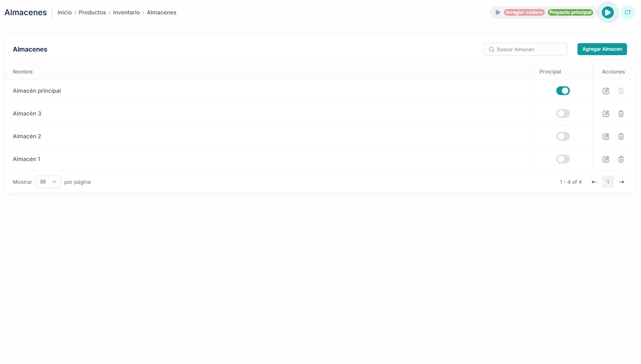Go to next page arrow
The height and width of the screenshot is (364, 641).
[x=621, y=182]
